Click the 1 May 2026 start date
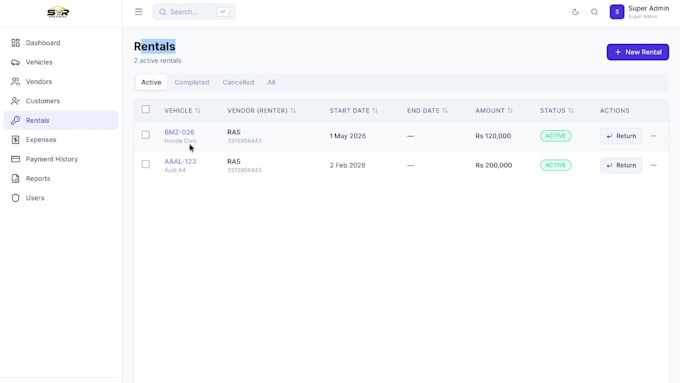Viewport: 680px width, 383px height. [x=347, y=136]
